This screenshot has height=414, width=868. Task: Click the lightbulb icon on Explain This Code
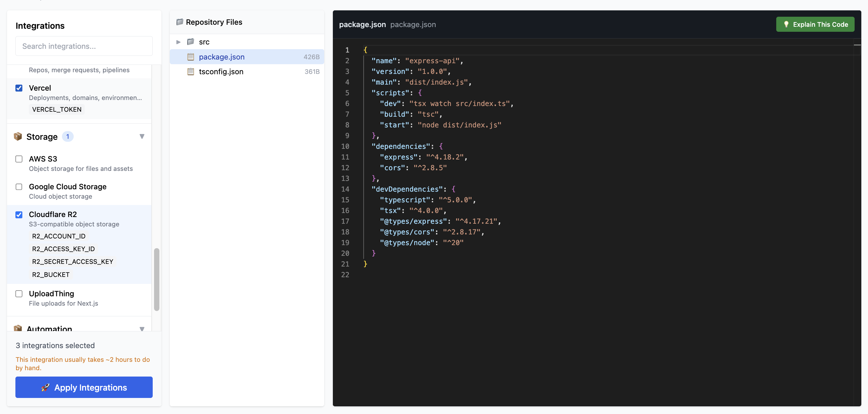tap(786, 24)
